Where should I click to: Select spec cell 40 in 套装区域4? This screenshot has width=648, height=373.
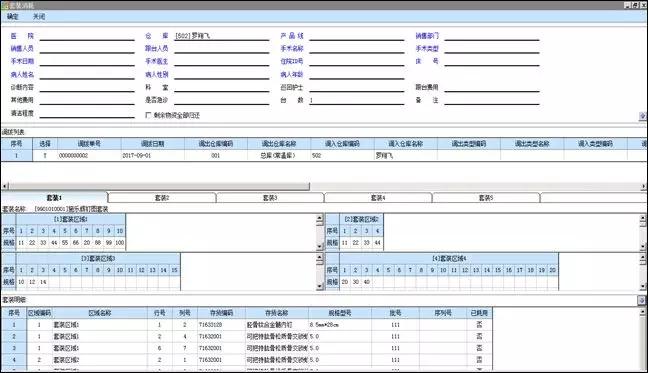coord(367,282)
